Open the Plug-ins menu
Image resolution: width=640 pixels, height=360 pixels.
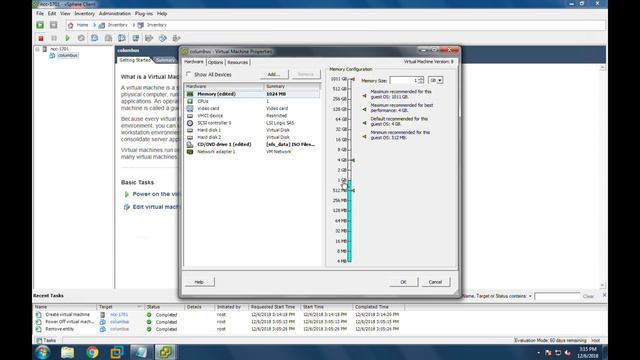144,14
